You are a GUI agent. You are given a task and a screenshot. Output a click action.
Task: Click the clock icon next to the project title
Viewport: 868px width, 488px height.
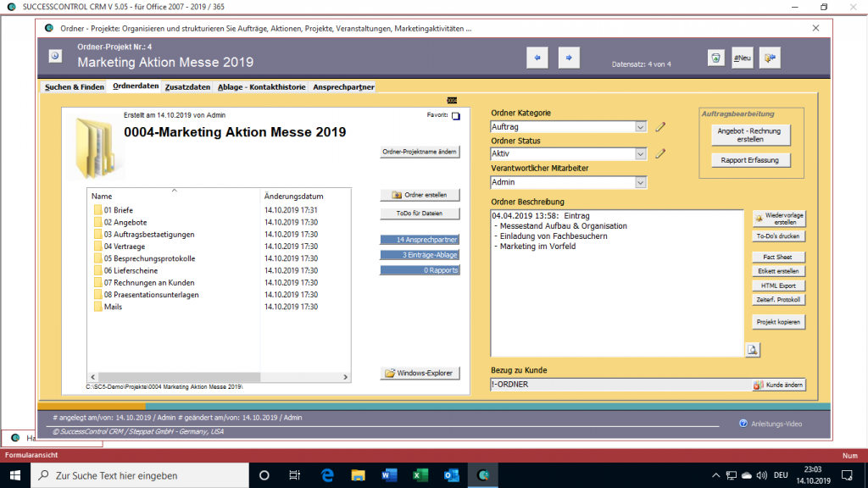(55, 57)
